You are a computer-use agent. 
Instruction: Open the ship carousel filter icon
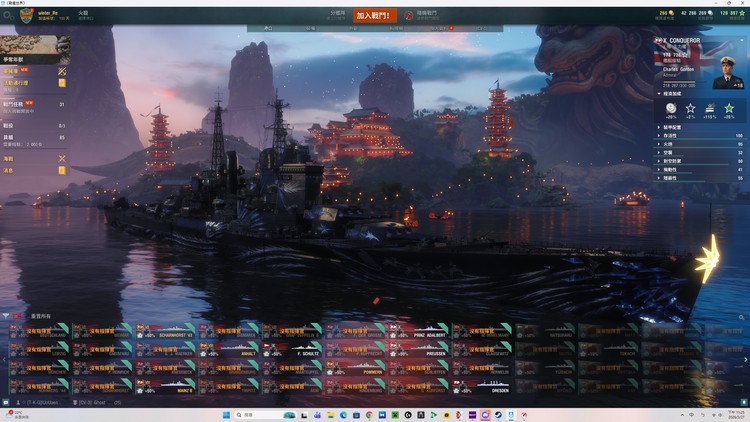coord(6,316)
